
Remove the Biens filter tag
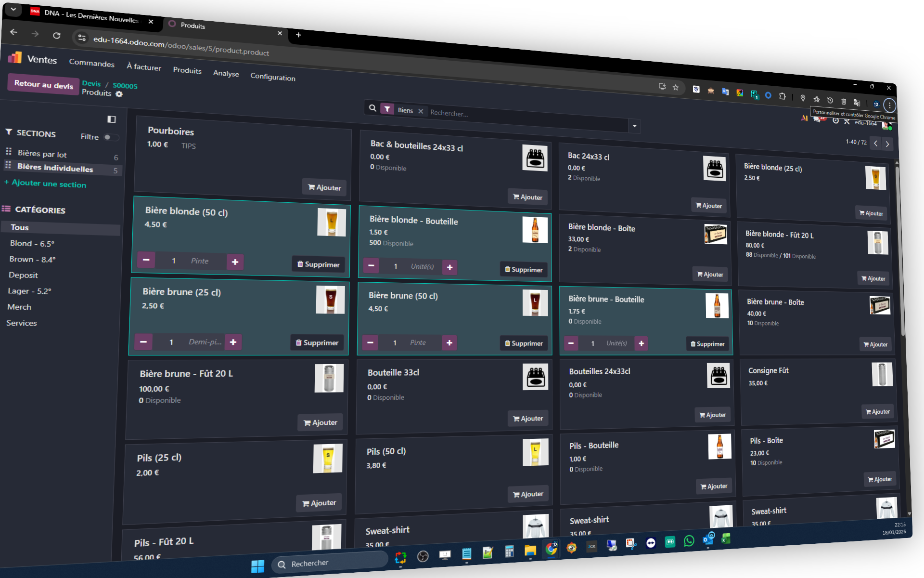[x=421, y=111]
